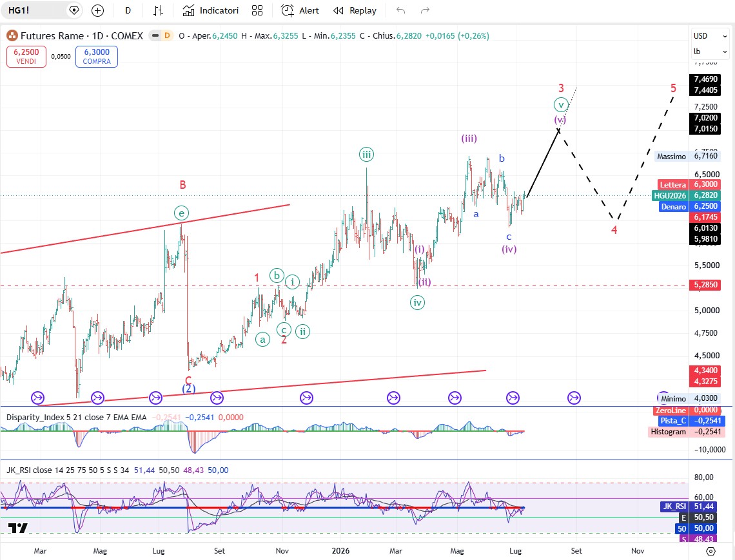The width and height of the screenshot is (735, 560).
Task: Click the Denaro 6,2500 bid label
Action: tap(689, 206)
